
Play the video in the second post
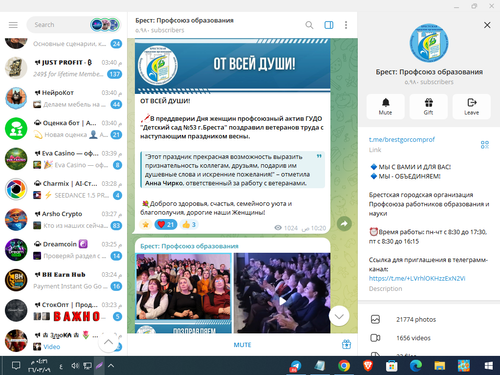coord(282,301)
